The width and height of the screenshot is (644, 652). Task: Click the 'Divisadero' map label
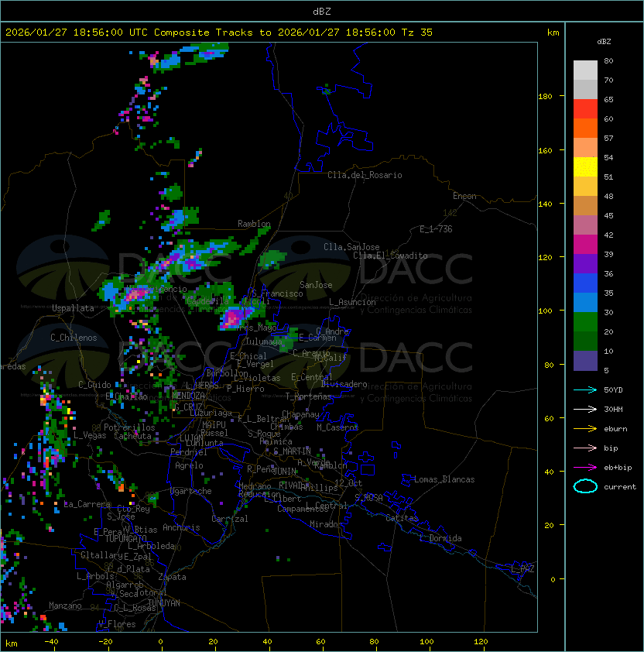click(344, 384)
